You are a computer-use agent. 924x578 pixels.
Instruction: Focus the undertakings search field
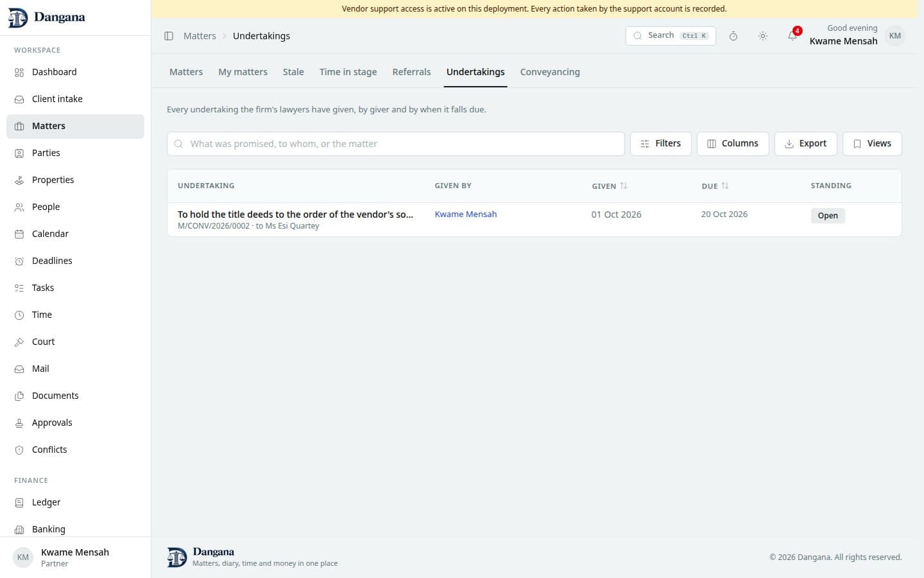[x=396, y=144]
